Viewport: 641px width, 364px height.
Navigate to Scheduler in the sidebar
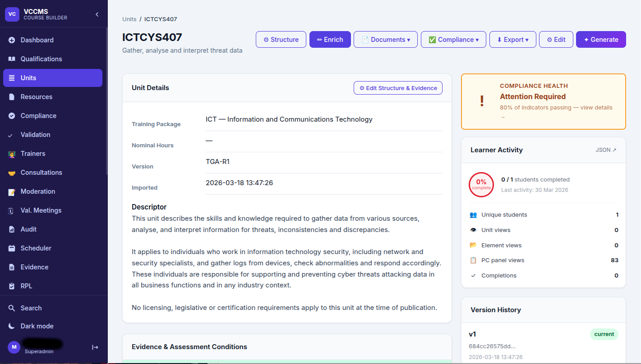[53, 248]
